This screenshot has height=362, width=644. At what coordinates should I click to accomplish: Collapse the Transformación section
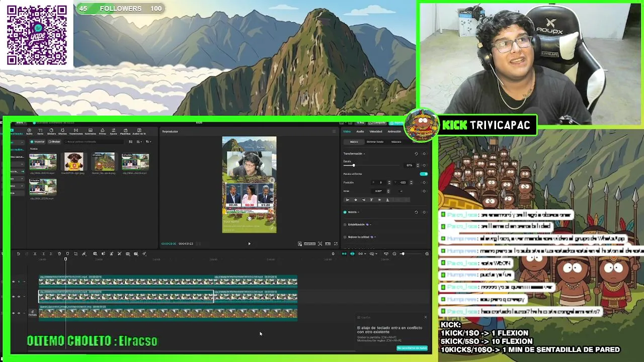(x=364, y=154)
